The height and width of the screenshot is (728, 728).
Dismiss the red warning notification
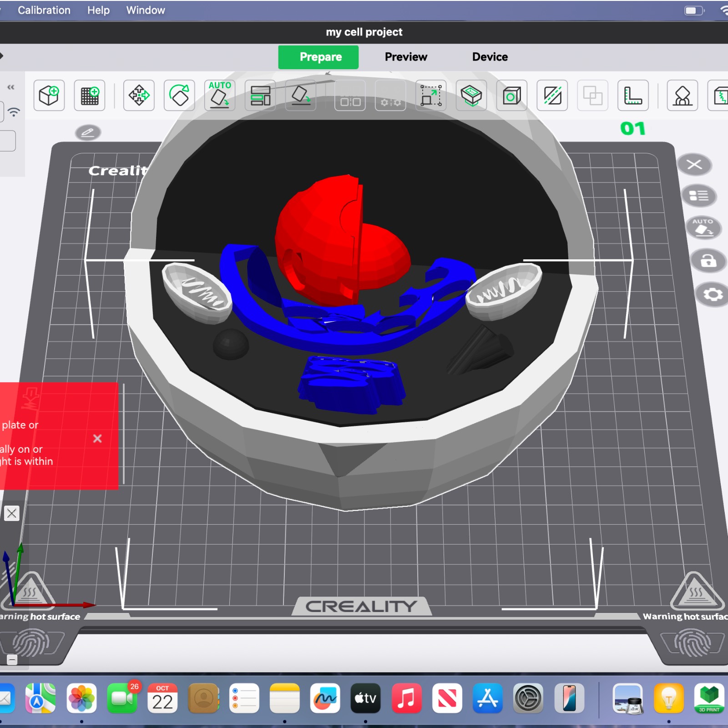click(x=97, y=439)
